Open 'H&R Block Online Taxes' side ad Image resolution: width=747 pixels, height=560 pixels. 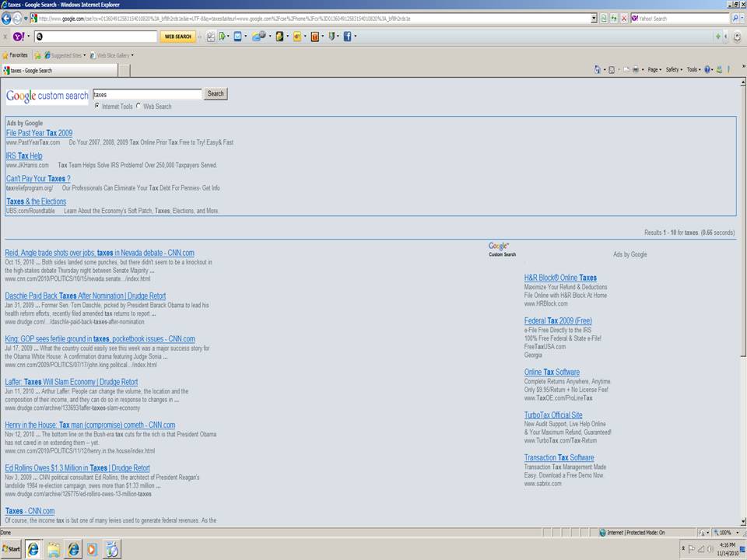point(560,278)
